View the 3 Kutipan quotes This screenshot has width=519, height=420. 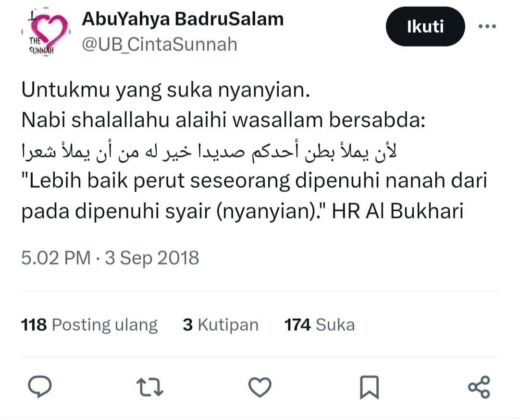coord(221,325)
